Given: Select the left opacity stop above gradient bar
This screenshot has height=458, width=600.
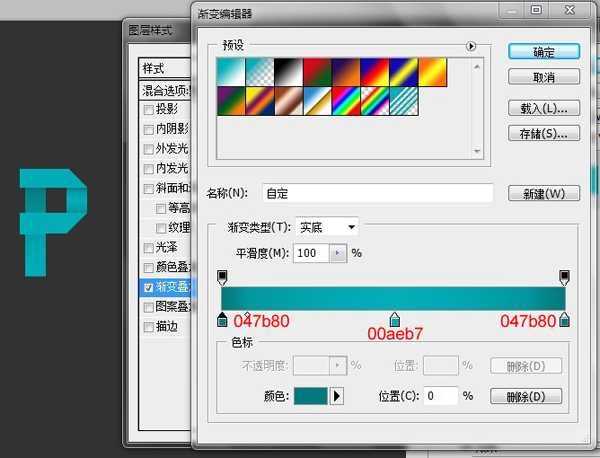Looking at the screenshot, I should (x=222, y=276).
